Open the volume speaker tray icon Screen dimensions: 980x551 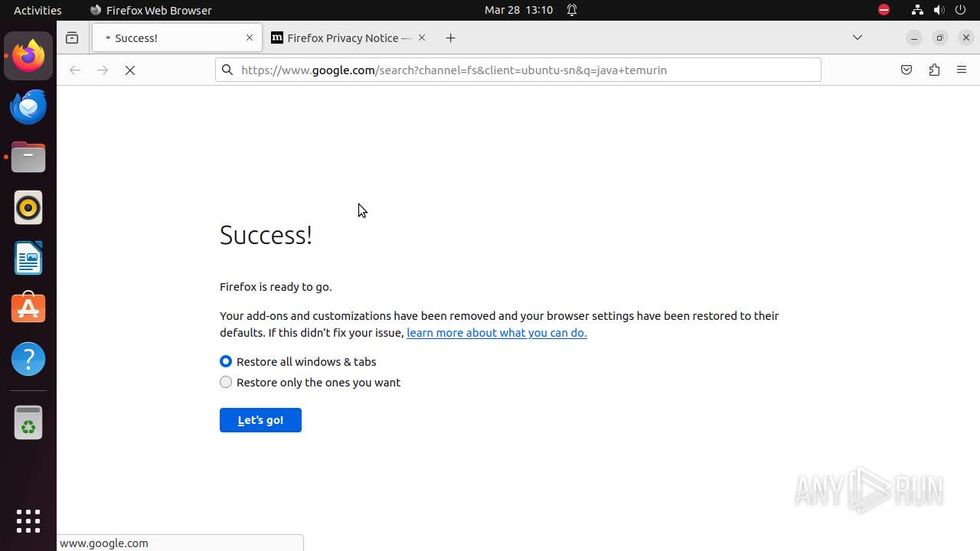[939, 10]
